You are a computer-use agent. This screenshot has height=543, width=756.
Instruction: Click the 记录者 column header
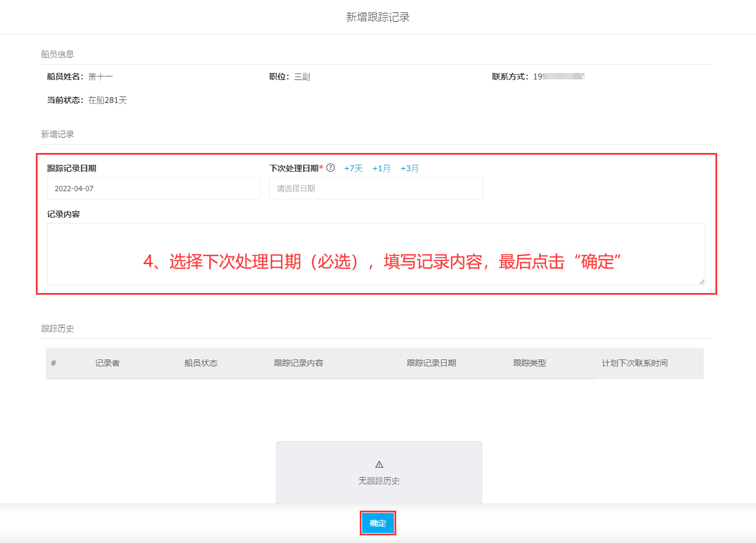pos(108,363)
